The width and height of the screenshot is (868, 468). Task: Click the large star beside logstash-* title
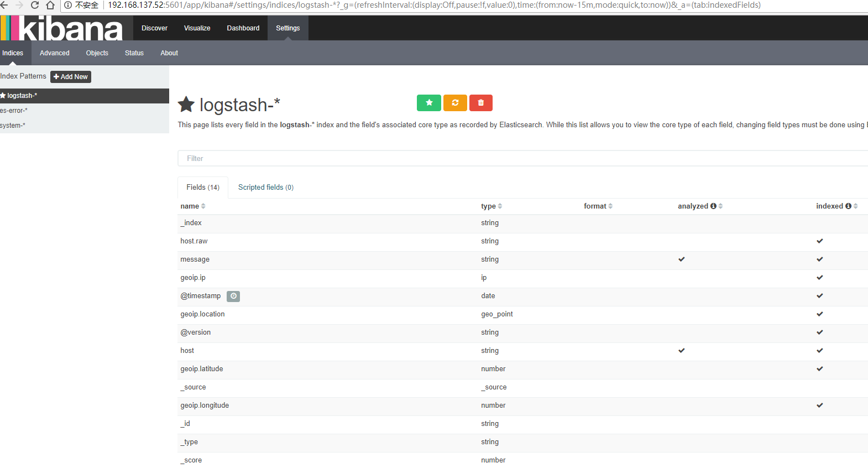(x=186, y=105)
